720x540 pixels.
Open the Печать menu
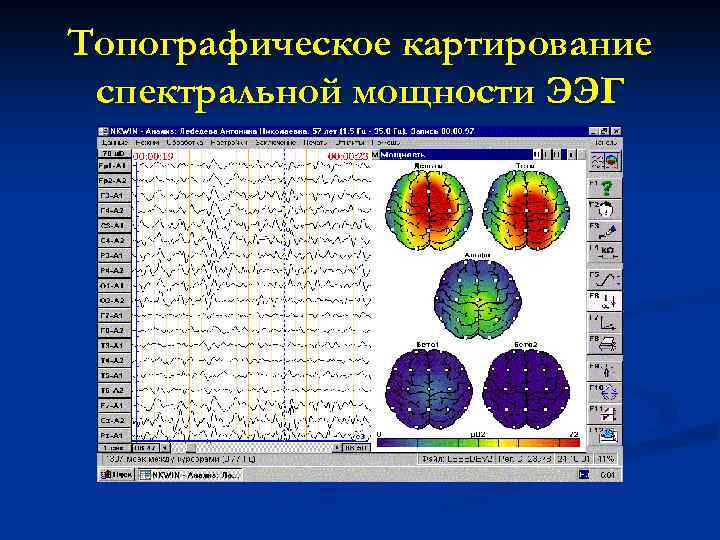315,143
